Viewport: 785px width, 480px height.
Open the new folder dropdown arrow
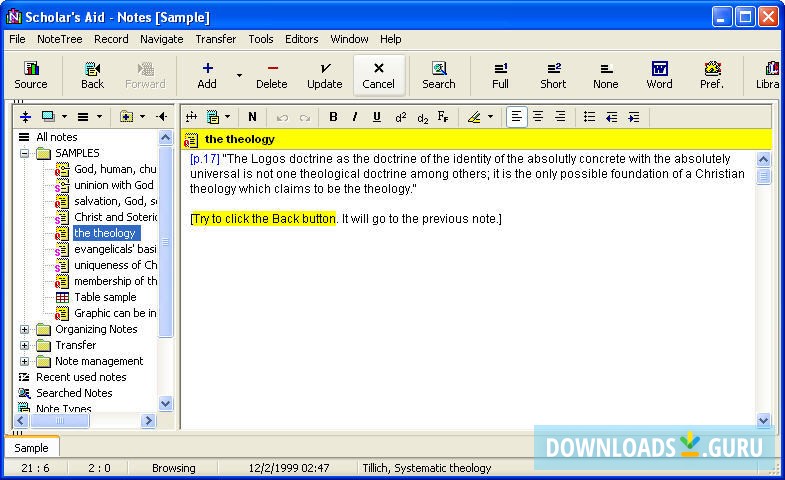click(x=143, y=117)
